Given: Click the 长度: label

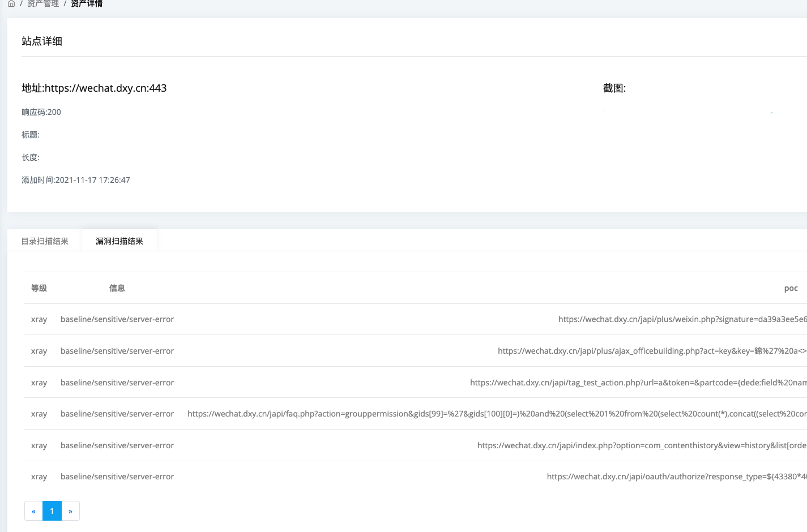Looking at the screenshot, I should click(x=31, y=157).
